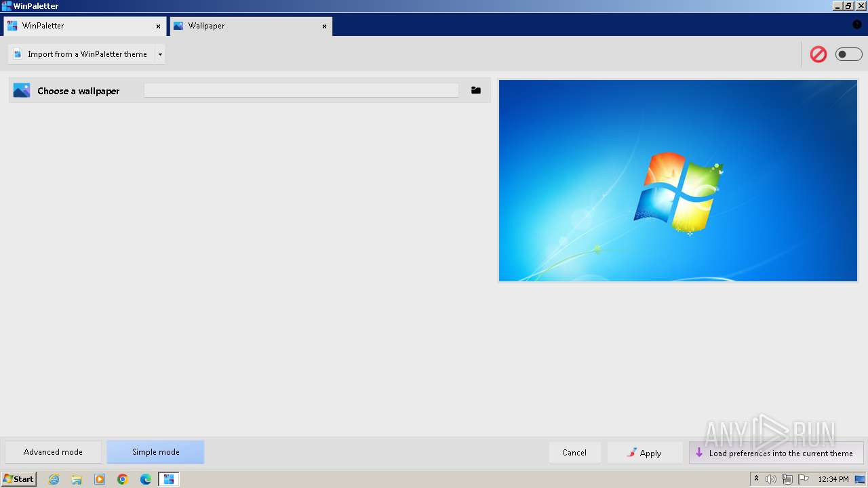Viewport: 868px width, 488px height.
Task: Open the Action Center flag icon
Action: tap(804, 479)
